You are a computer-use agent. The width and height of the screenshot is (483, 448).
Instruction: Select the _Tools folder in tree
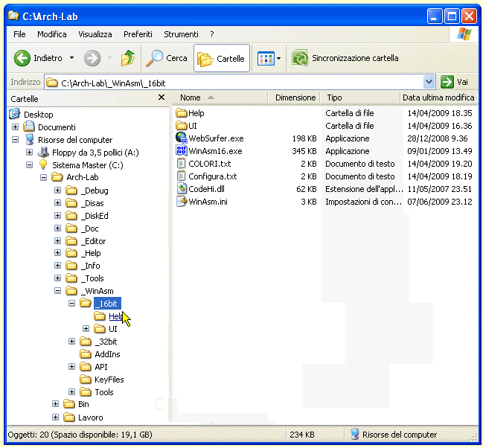pos(85,278)
